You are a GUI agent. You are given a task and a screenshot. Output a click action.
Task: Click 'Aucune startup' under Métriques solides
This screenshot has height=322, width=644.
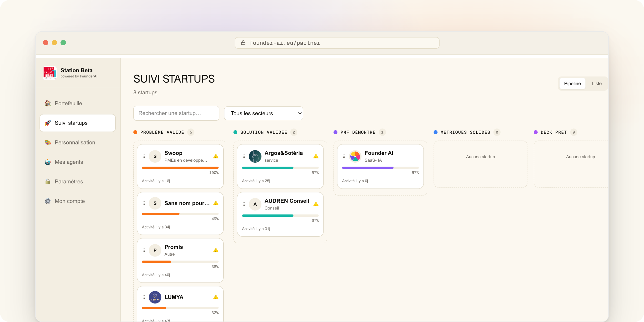[x=480, y=157]
